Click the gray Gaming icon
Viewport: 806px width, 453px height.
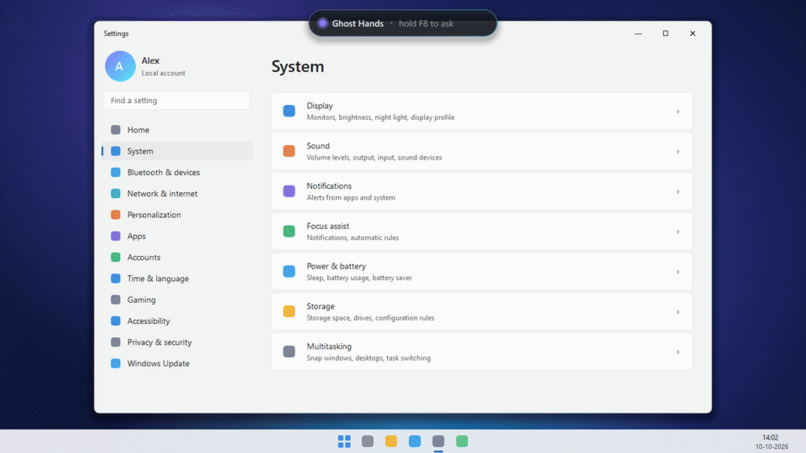tap(116, 299)
